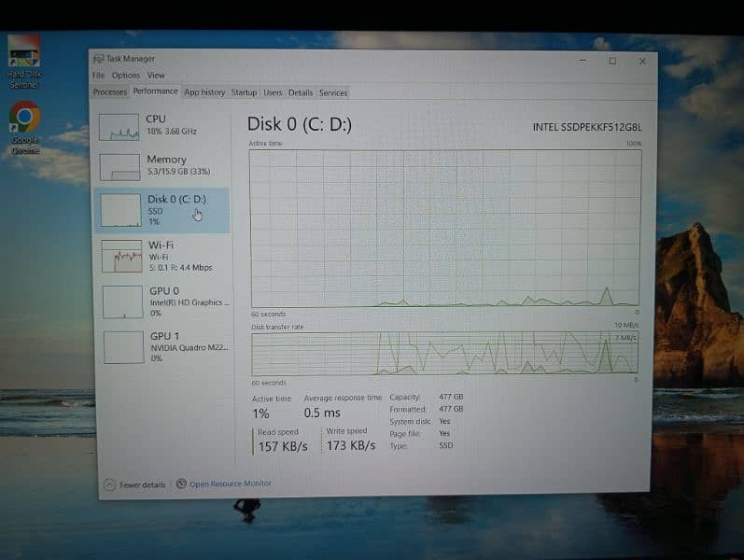Open the View menu

(156, 76)
